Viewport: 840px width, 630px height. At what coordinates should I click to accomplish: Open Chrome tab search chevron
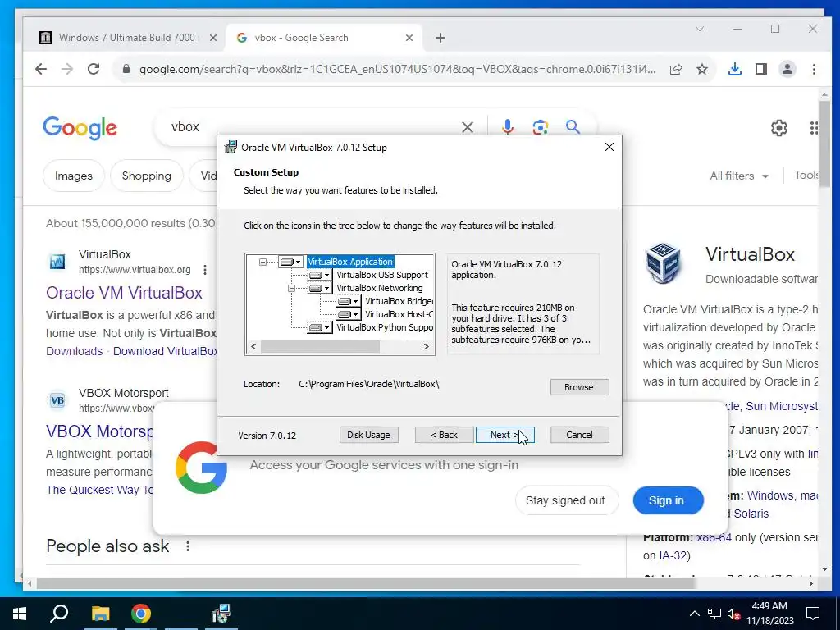coord(700,29)
